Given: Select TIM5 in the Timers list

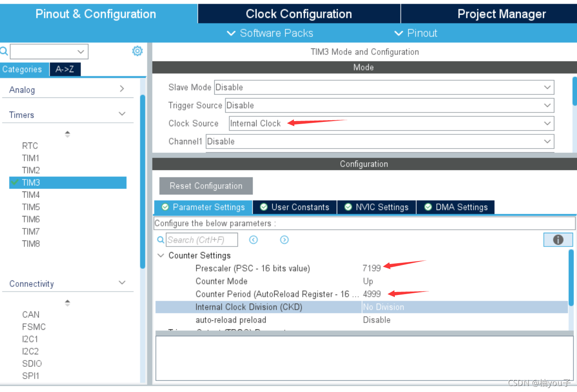Looking at the screenshot, I should (31, 207).
